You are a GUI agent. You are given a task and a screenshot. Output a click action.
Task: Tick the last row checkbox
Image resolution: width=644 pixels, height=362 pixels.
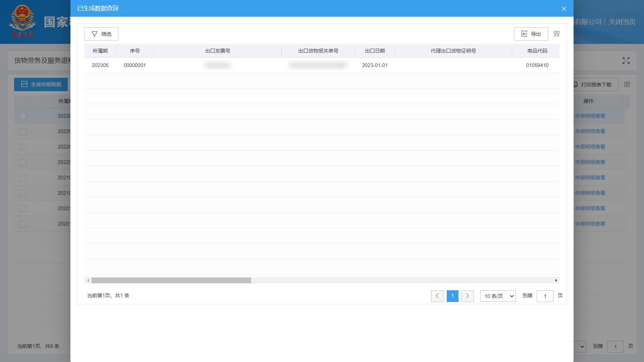click(x=23, y=224)
